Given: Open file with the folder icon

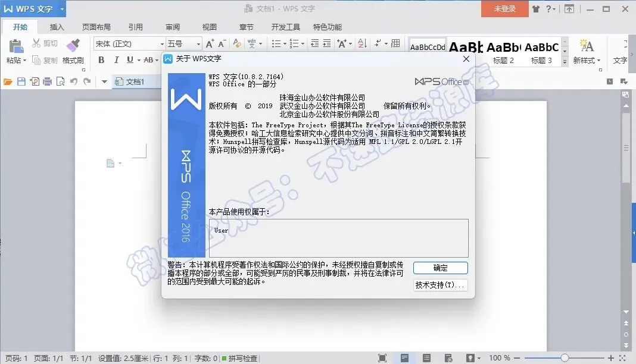Looking at the screenshot, I should pos(8,82).
